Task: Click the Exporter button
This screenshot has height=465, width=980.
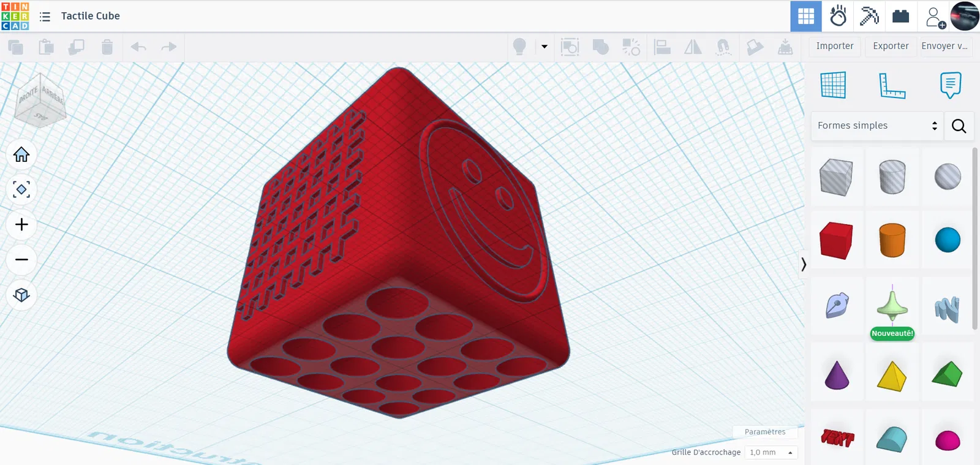Action: click(891, 47)
